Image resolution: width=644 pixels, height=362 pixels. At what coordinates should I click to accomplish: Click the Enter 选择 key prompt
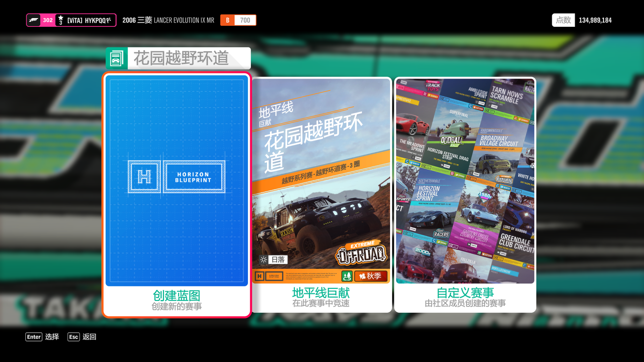coord(42,337)
